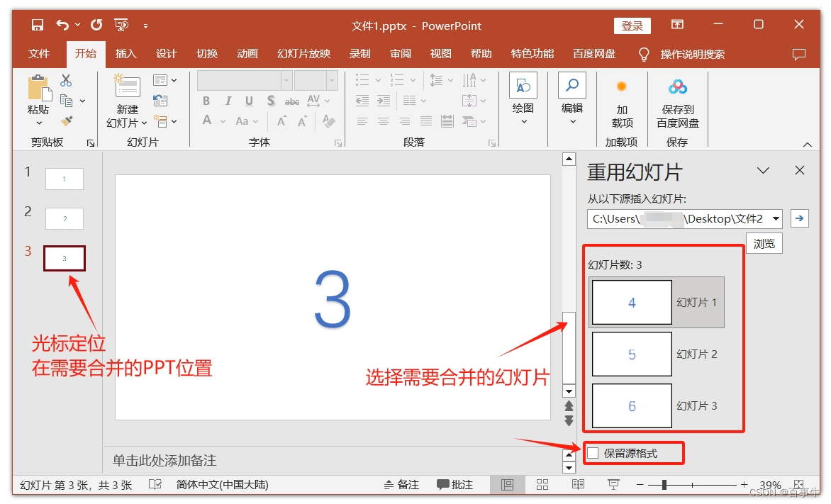
Task: Increase font size icon
Action: [282, 121]
